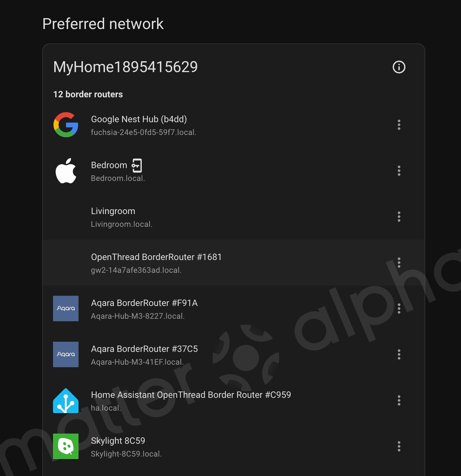Select Home Assistant OpenThread Border Router #C959

point(191,395)
